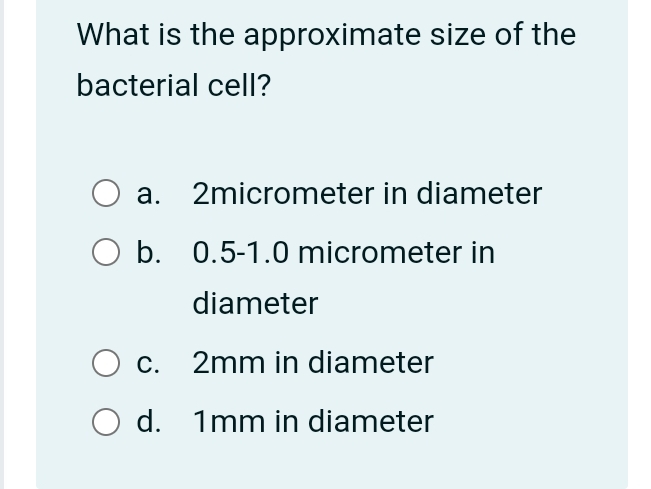The image size is (651, 489).
Task: Click the '2micrometer in diameter' answer text
Action: click(367, 194)
